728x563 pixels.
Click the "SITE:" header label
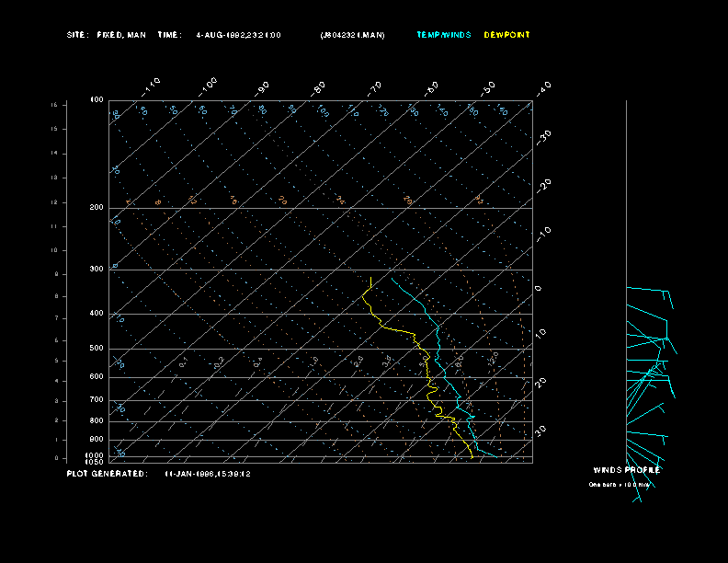pyautogui.click(x=77, y=35)
